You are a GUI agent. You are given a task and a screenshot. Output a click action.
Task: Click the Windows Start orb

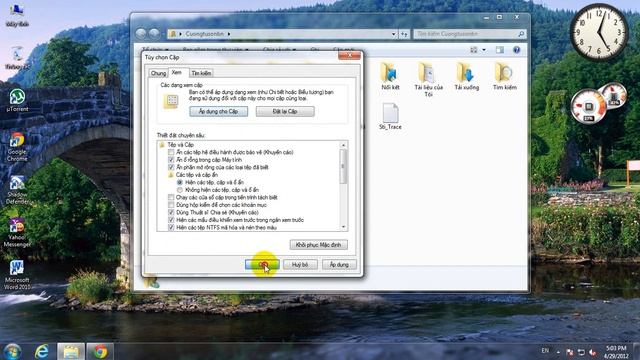(13, 351)
